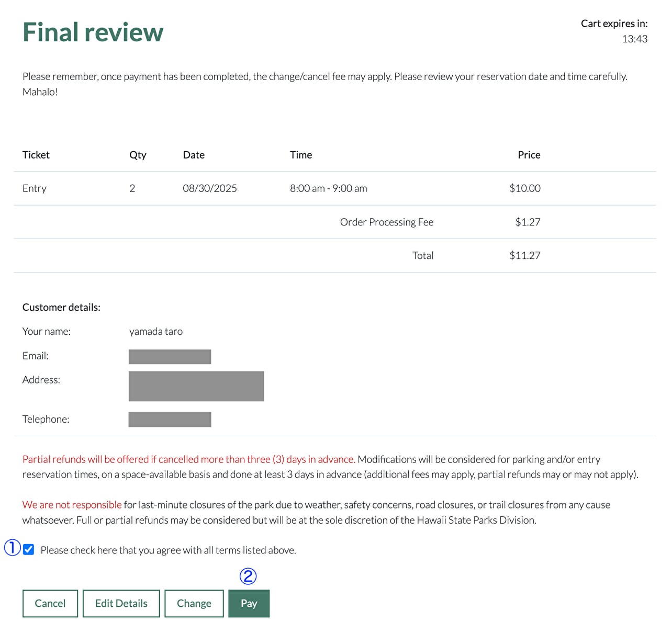Open Edit Details to update customer info

[x=121, y=603]
